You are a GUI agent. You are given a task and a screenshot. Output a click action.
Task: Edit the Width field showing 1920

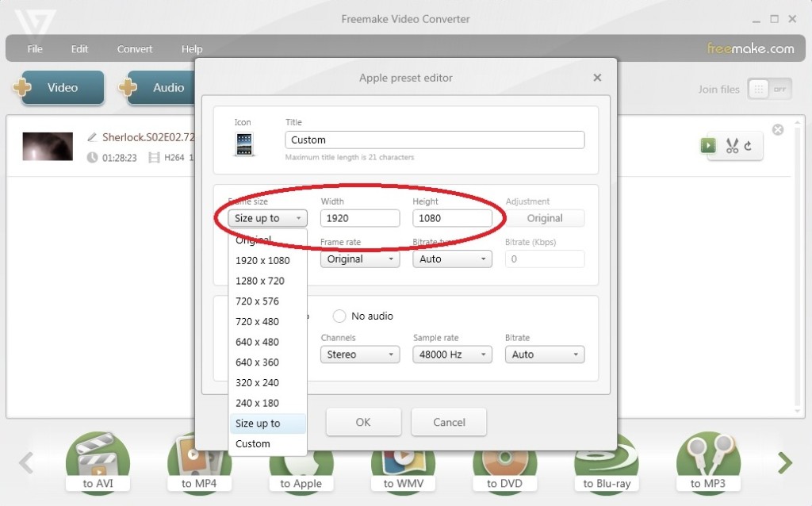pyautogui.click(x=359, y=218)
